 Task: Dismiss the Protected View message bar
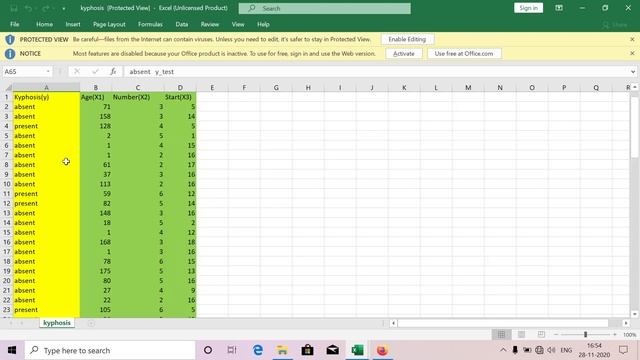click(632, 39)
